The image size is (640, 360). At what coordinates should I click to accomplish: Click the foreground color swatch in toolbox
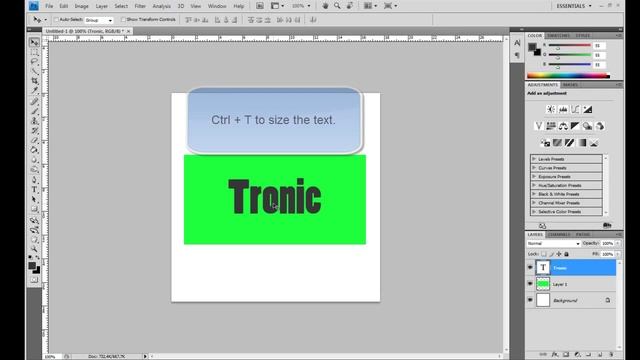click(x=32, y=266)
